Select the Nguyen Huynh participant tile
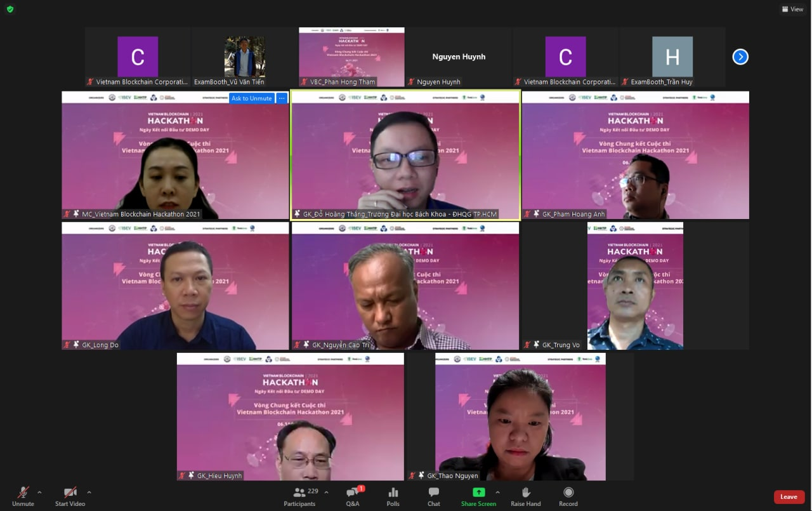Screen dimensions: 812x511 (459, 57)
